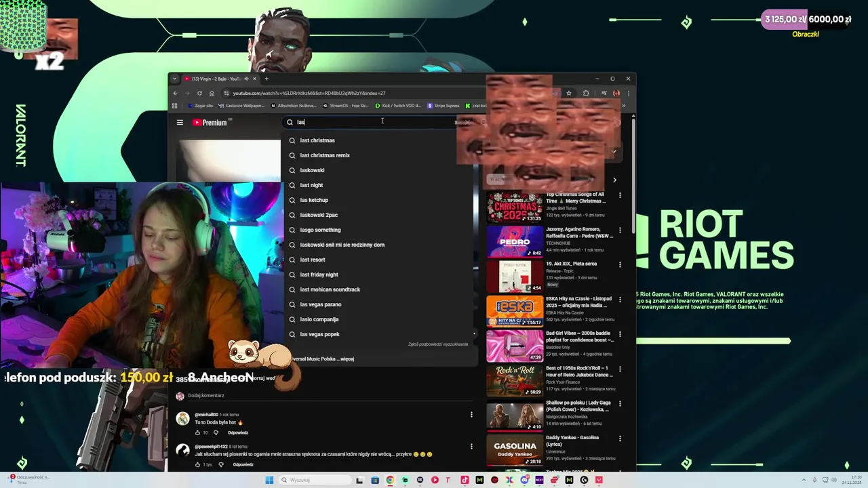
Task: Show next filter chips with right arrow
Action: [614, 180]
